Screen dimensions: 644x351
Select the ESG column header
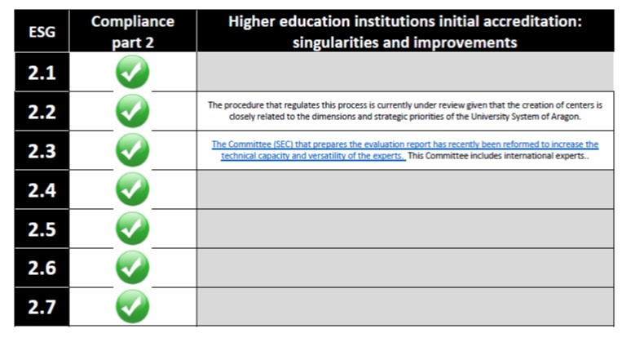(42, 31)
